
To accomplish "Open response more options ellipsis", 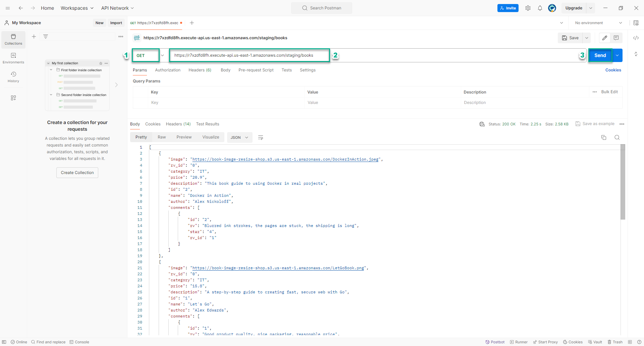I will tap(622, 124).
